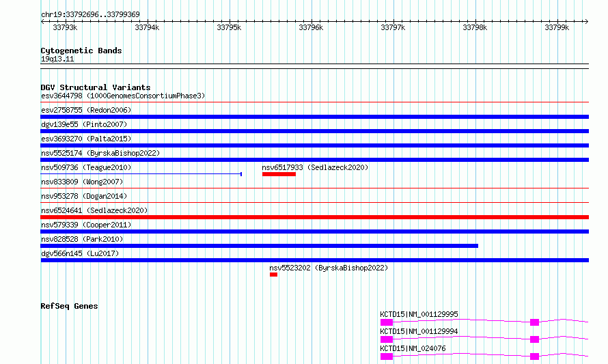
Task: Select the dgv139e55 (Pinto2007) blue bar
Action: click(x=314, y=131)
